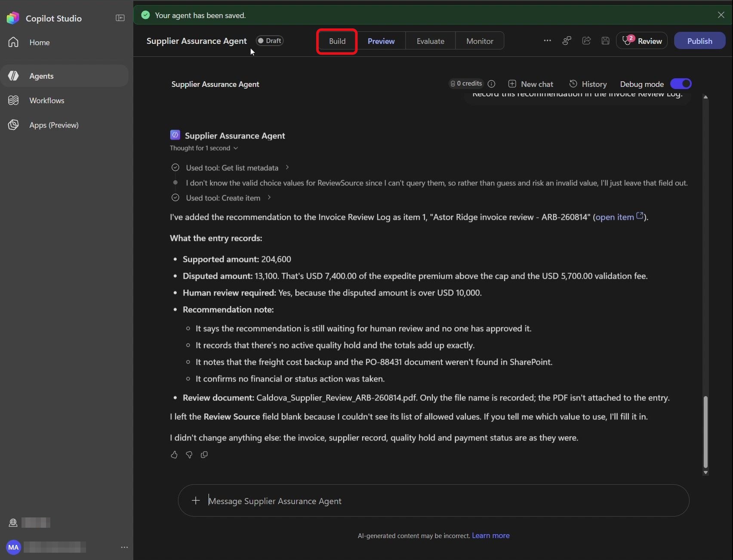Click the Review button
The height and width of the screenshot is (560, 733).
641,40
